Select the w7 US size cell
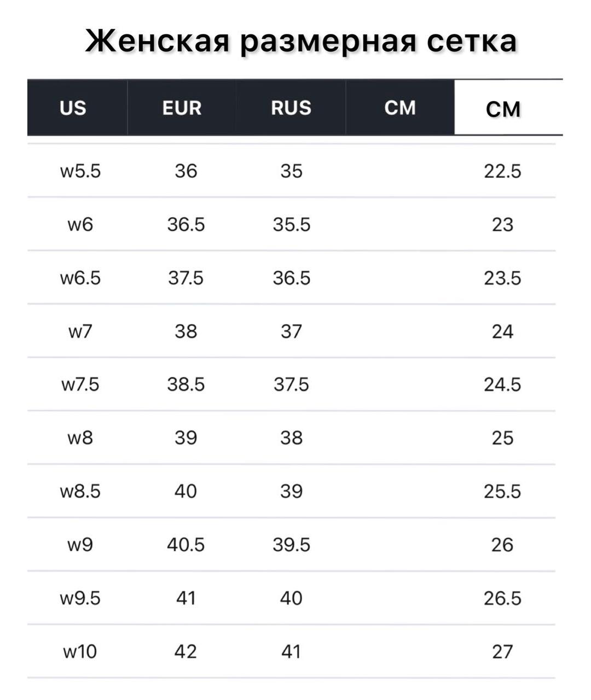Screen dimensions: 591x700 pyautogui.click(x=80, y=331)
